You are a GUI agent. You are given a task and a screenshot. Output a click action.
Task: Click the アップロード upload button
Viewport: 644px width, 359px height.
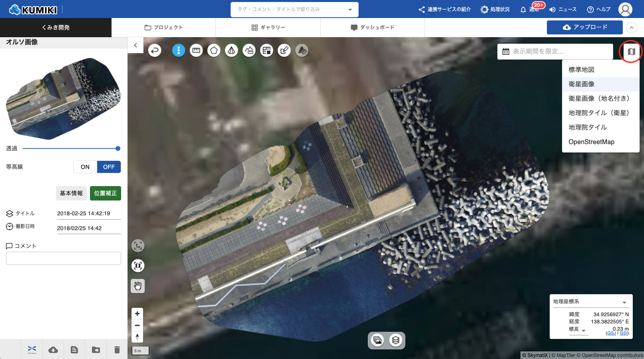pyautogui.click(x=584, y=27)
